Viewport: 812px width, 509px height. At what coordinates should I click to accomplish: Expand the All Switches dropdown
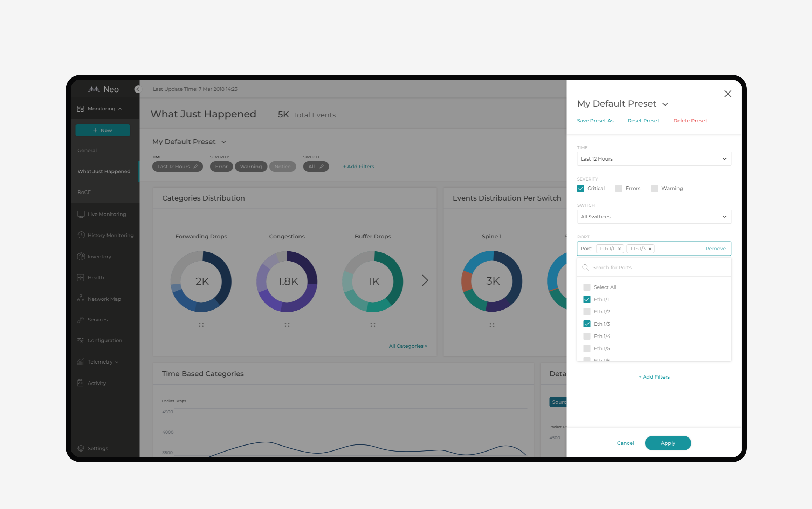[654, 217]
